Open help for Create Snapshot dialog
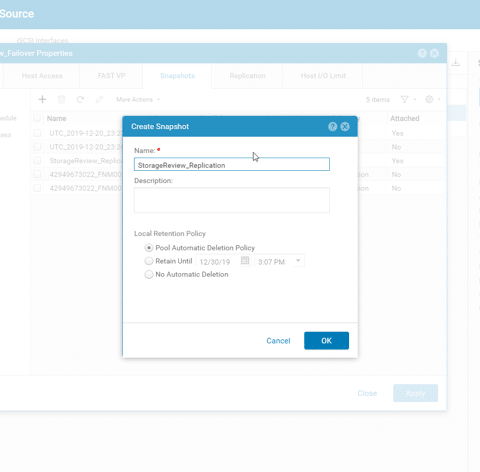Screen dimensions: 480x472 [x=332, y=127]
